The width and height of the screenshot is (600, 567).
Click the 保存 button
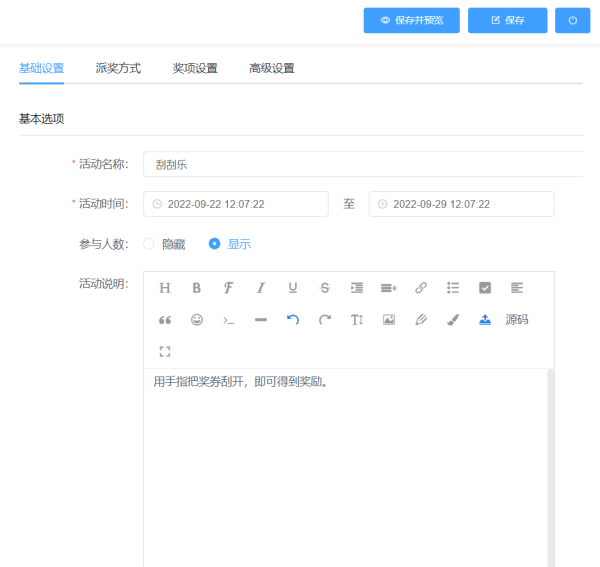click(507, 20)
